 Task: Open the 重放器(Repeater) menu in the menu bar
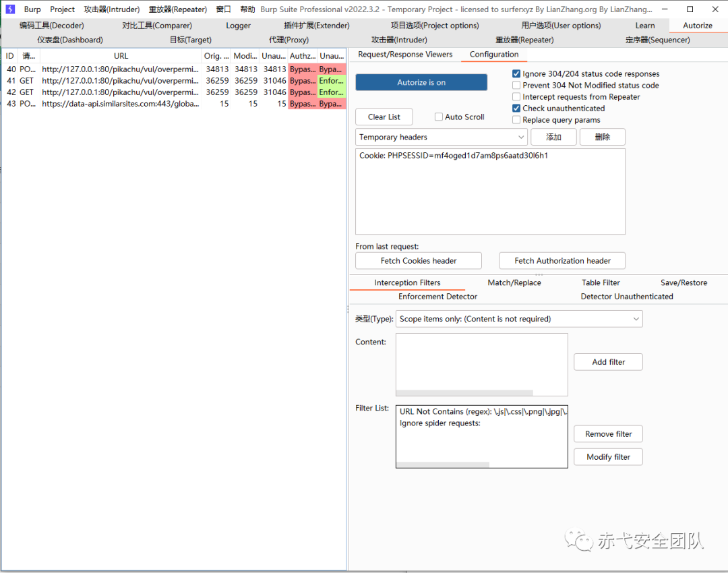tap(178, 9)
